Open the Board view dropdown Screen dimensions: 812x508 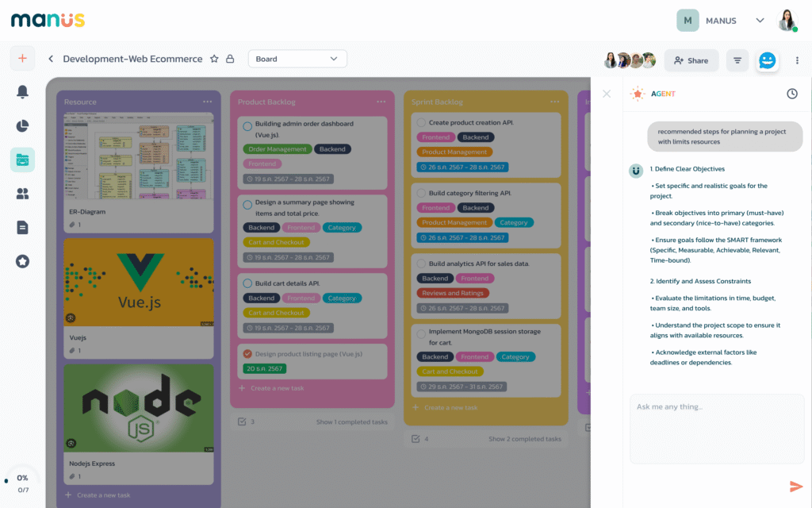297,59
